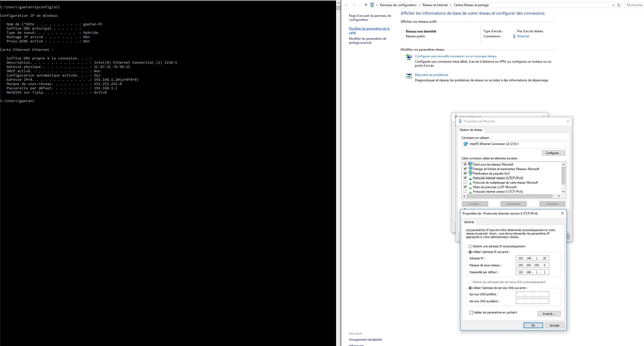Viewport: 644px width, 346px height.
Task: Select Obtenir une adresse IP automatiquement
Action: [470, 246]
